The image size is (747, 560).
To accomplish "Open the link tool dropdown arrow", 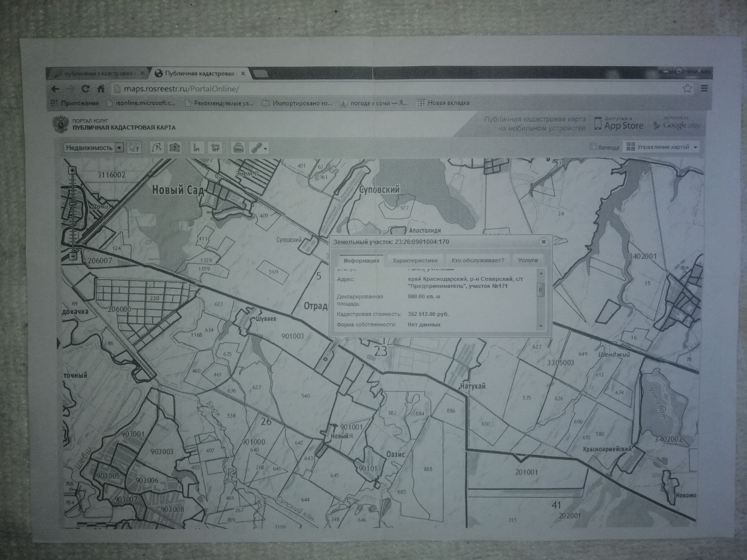I will [266, 149].
